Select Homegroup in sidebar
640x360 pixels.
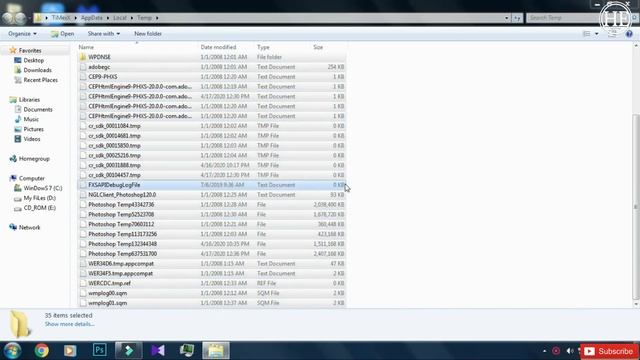coord(34,159)
